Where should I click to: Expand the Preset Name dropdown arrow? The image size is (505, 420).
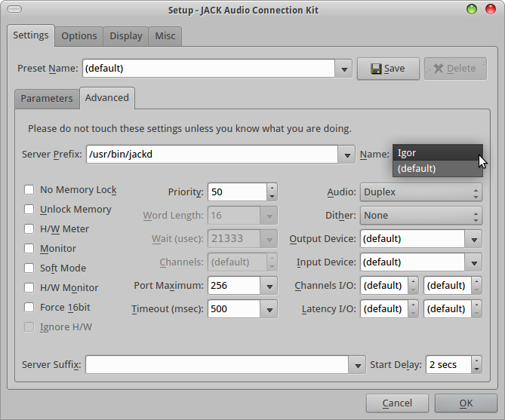point(344,69)
